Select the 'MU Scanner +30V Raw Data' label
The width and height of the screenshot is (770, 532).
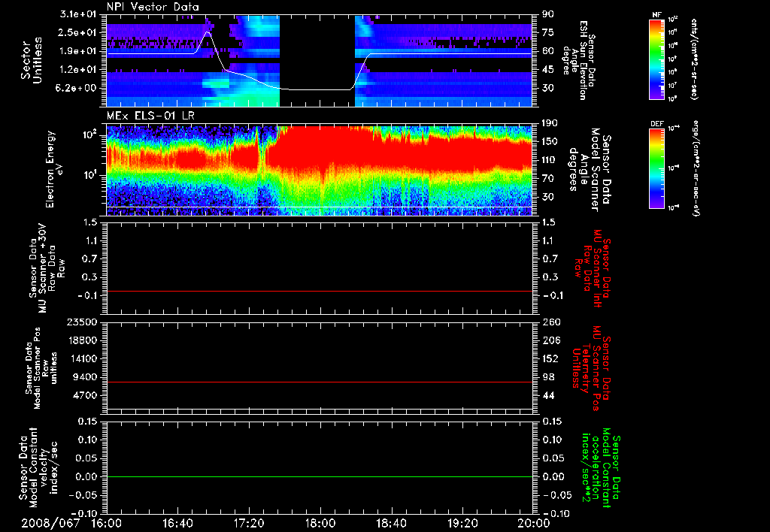tap(47, 268)
